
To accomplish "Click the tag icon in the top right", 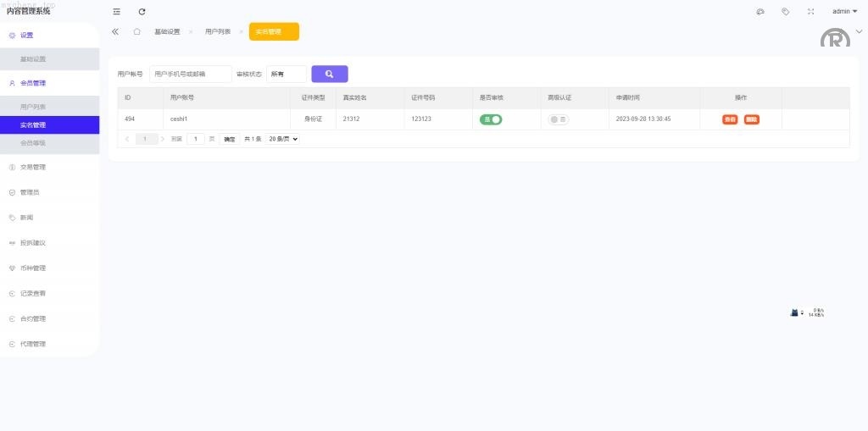I will (786, 11).
